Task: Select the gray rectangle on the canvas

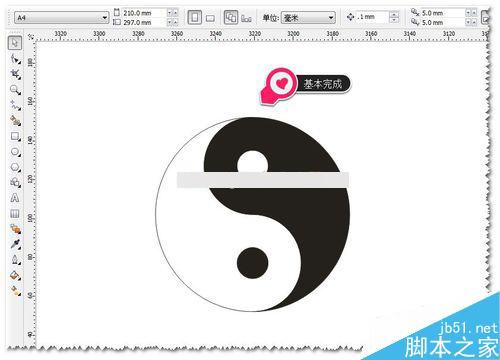Action: click(263, 180)
